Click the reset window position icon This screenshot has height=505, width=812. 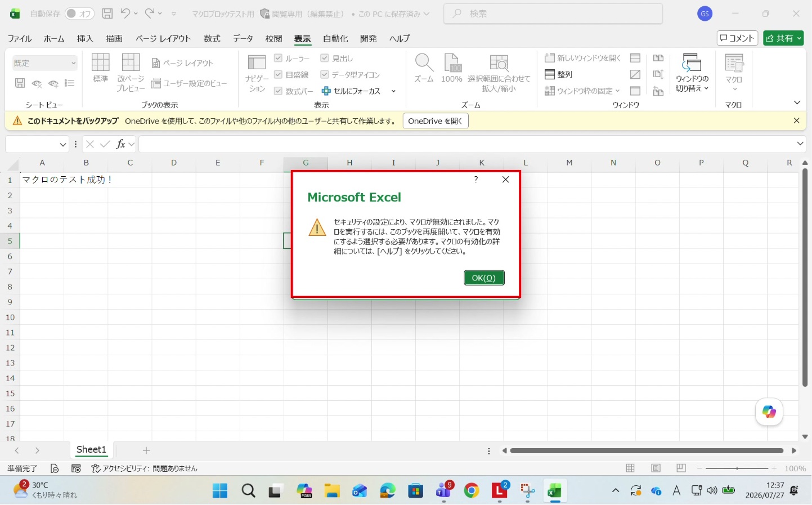[658, 91]
